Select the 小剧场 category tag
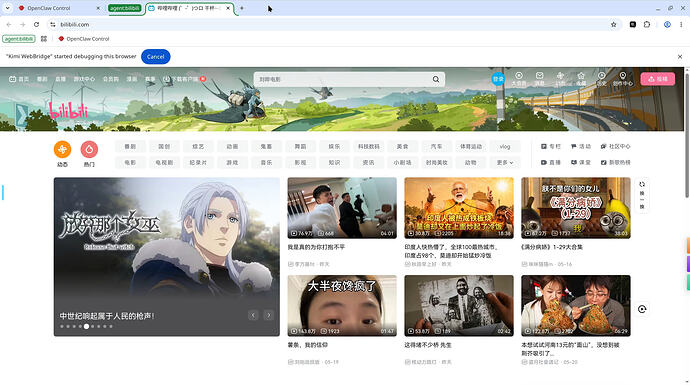The width and height of the screenshot is (690, 385). click(x=402, y=162)
